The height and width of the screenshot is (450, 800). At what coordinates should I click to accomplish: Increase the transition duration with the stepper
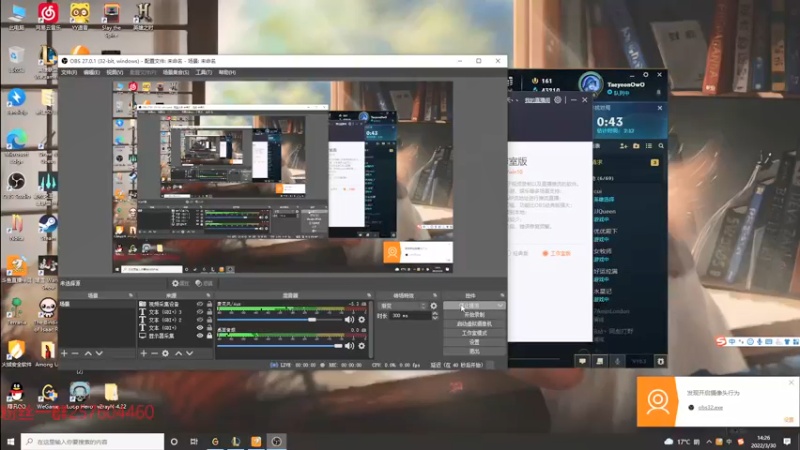click(435, 314)
